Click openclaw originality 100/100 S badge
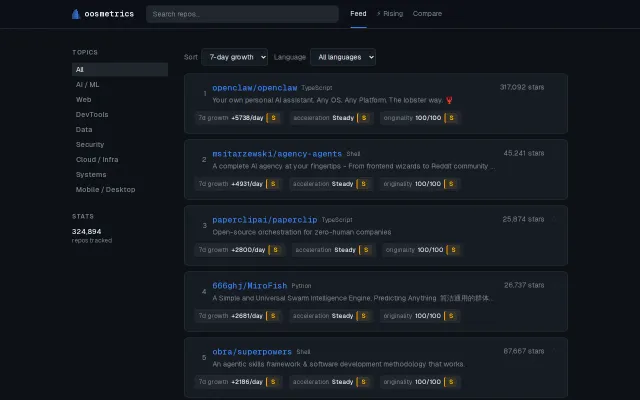 [451, 118]
